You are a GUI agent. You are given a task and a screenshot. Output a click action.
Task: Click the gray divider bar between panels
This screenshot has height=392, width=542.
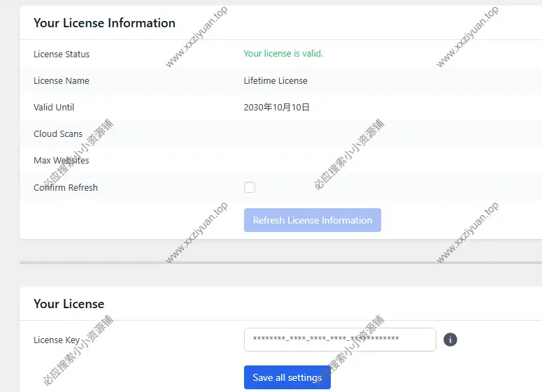[x=280, y=263]
